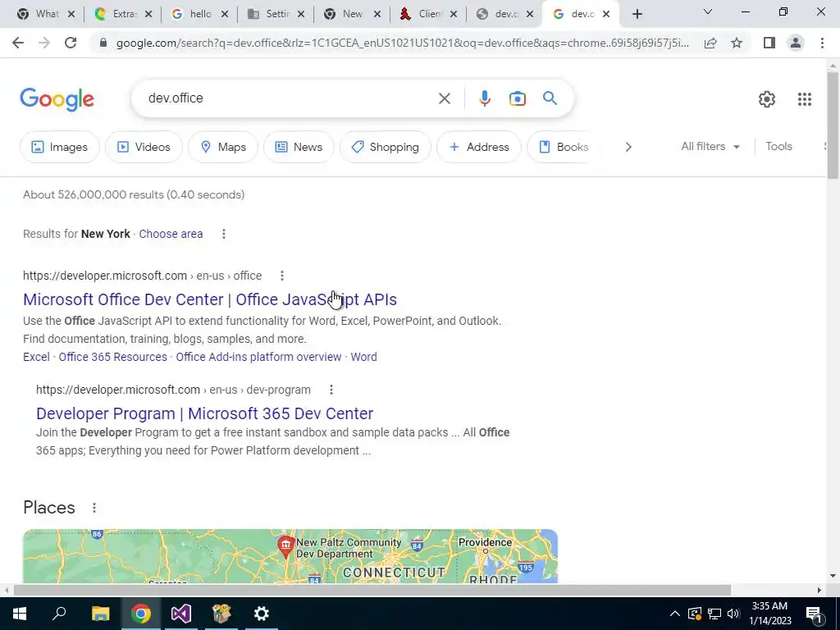Open Places section options menu

click(94, 508)
